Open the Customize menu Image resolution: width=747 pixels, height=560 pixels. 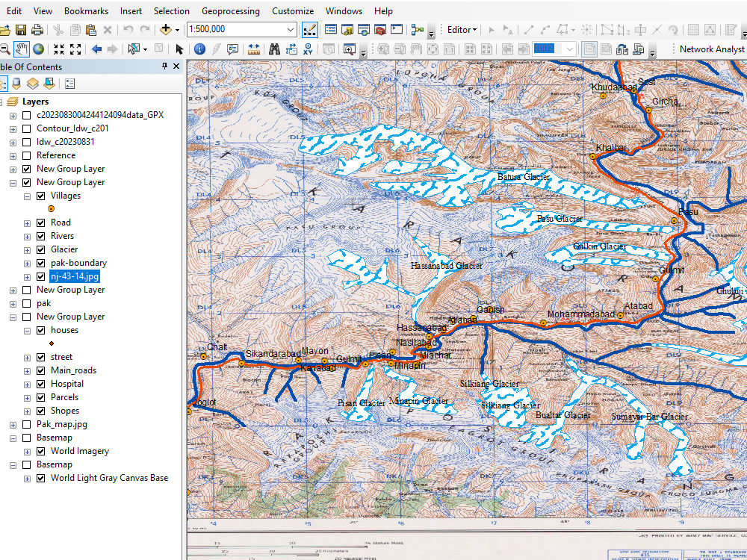[293, 10]
